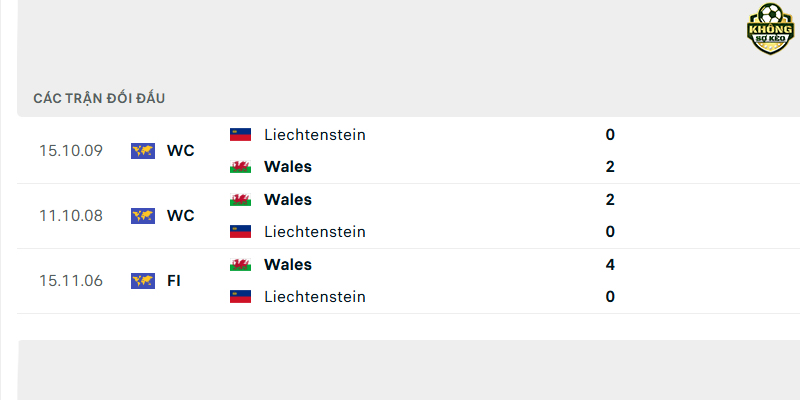Click Wales dragon flag in the 15.10.09 match

tap(240, 167)
